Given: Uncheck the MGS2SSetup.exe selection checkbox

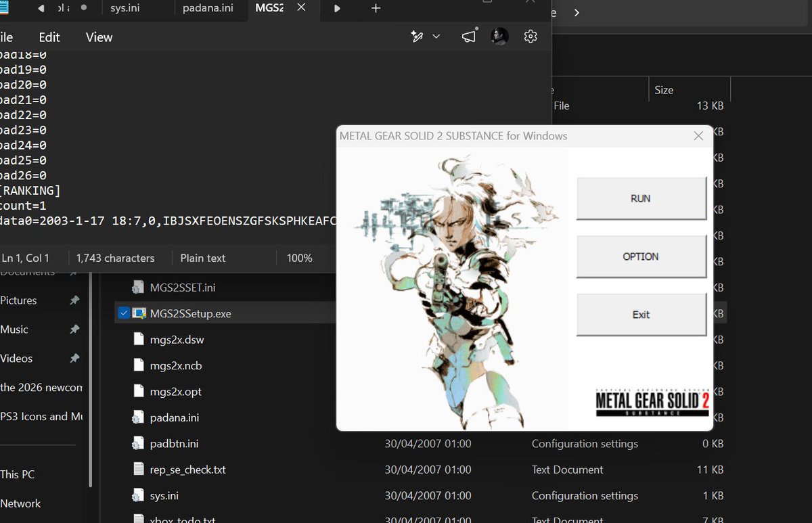Looking at the screenshot, I should 124,313.
